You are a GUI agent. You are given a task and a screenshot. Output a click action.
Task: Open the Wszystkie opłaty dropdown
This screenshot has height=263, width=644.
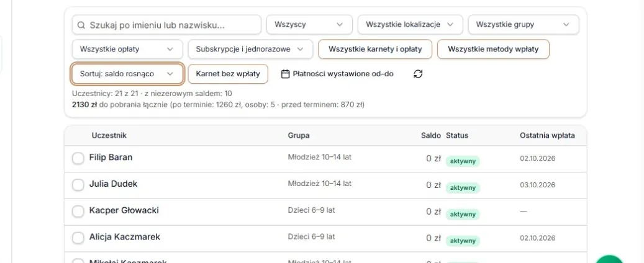pos(127,49)
